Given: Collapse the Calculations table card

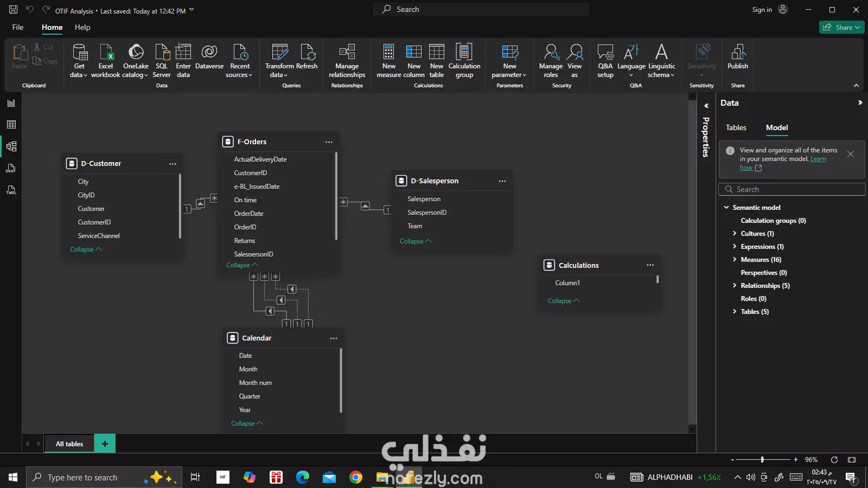Looking at the screenshot, I should pyautogui.click(x=564, y=301).
